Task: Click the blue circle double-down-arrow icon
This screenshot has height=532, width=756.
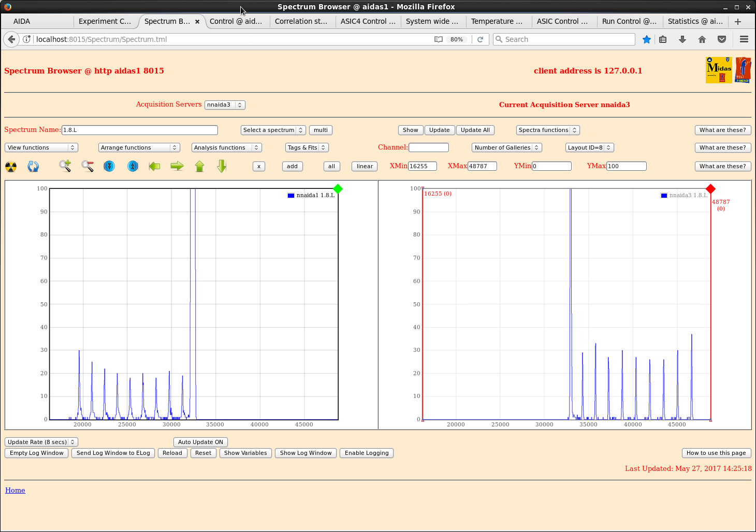Action: point(109,166)
